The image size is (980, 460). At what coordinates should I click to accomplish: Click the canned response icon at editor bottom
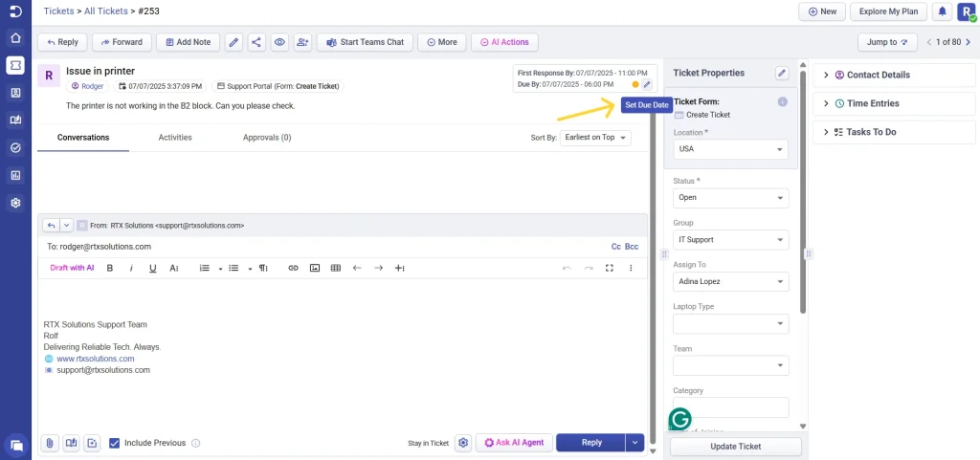pos(93,443)
